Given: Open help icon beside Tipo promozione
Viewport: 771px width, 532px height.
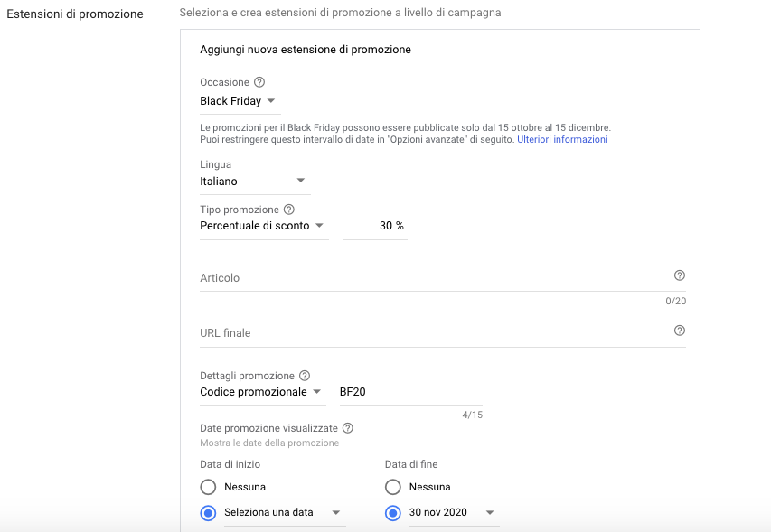Looking at the screenshot, I should click(x=289, y=210).
